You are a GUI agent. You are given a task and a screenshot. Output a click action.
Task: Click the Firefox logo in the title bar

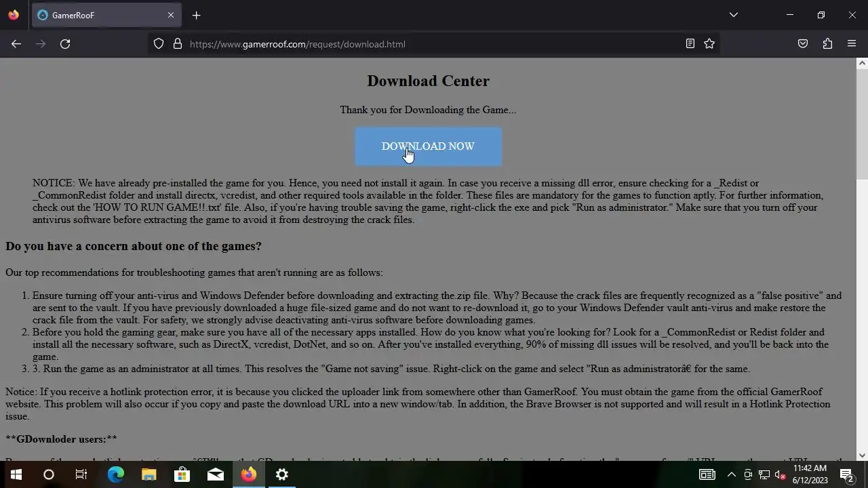pyautogui.click(x=14, y=15)
